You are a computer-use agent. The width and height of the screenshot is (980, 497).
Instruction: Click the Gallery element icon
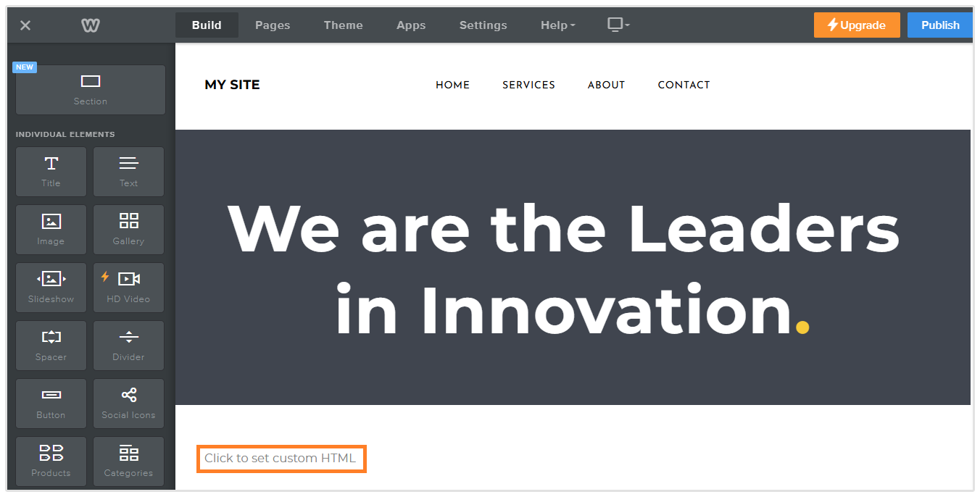point(129,222)
